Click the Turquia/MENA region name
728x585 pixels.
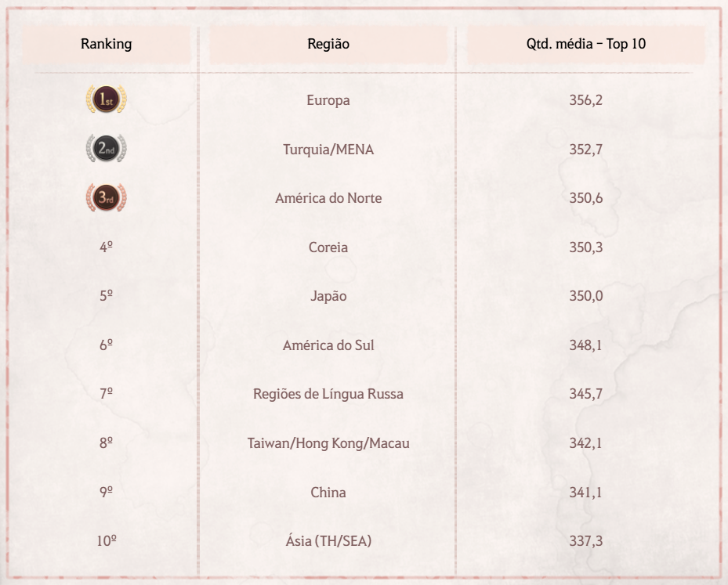click(x=328, y=150)
